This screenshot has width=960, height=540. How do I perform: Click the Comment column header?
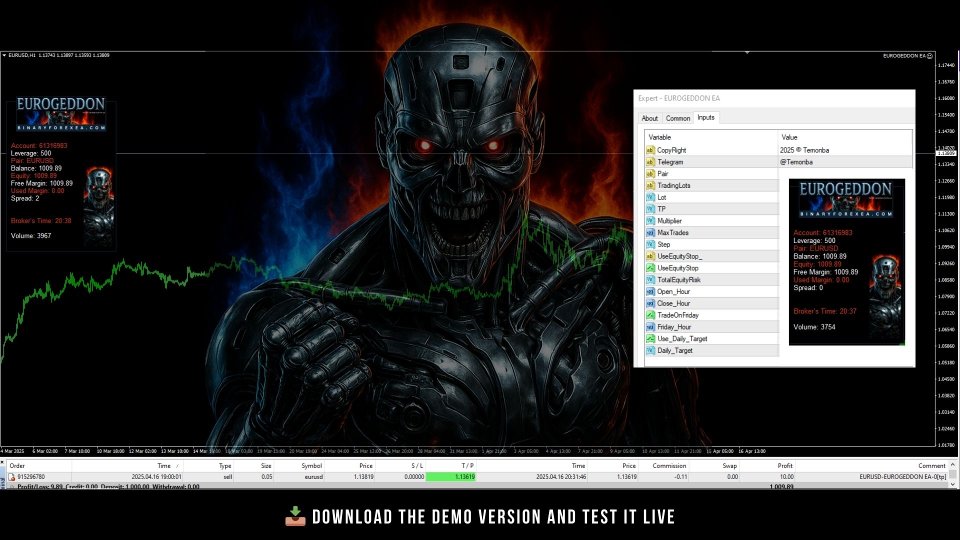point(932,466)
